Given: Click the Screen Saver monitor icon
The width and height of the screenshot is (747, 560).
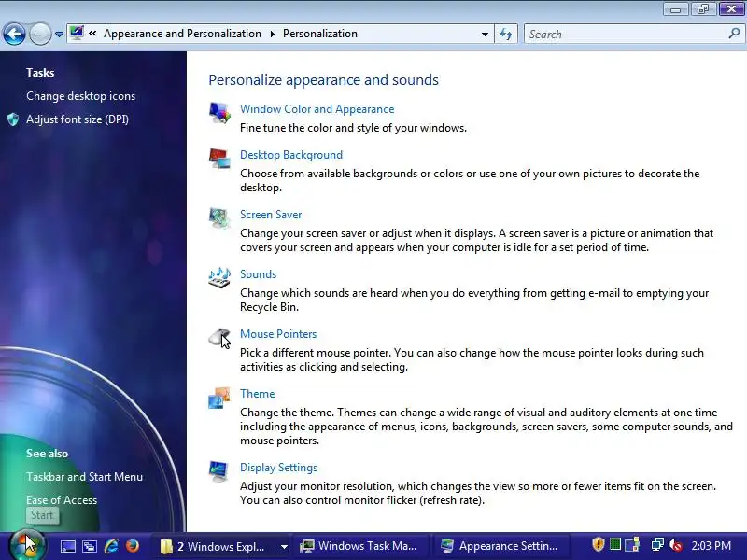Looking at the screenshot, I should 219,218.
